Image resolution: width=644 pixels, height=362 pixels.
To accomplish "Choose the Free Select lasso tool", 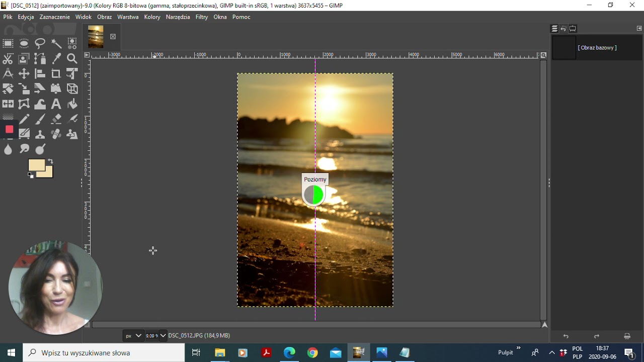I will 40,43.
